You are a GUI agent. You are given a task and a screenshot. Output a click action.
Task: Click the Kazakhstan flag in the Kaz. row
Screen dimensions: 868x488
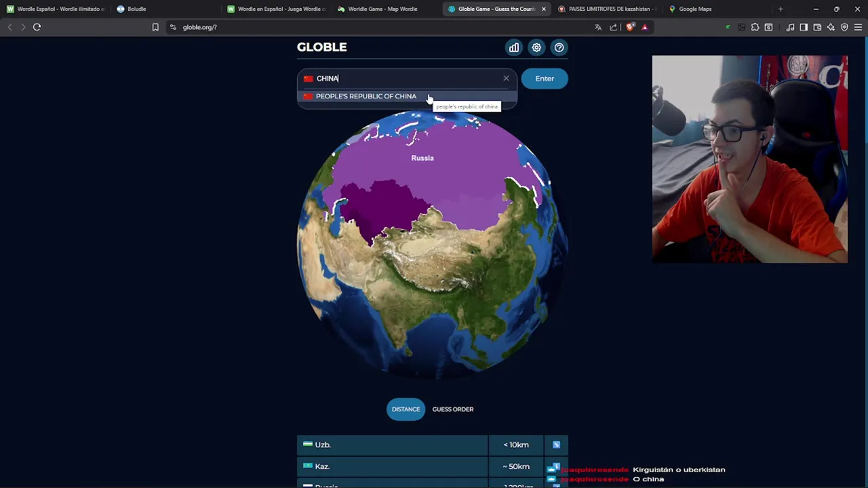point(308,466)
